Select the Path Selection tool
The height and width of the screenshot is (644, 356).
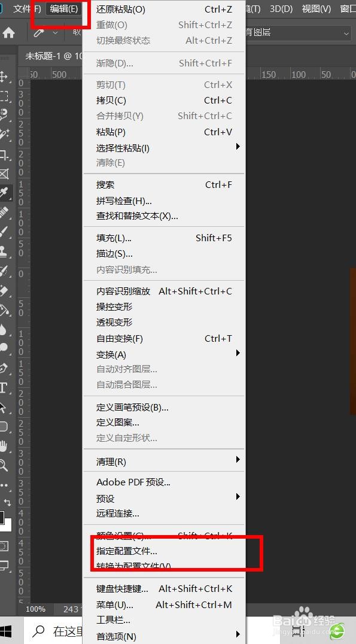click(4, 407)
